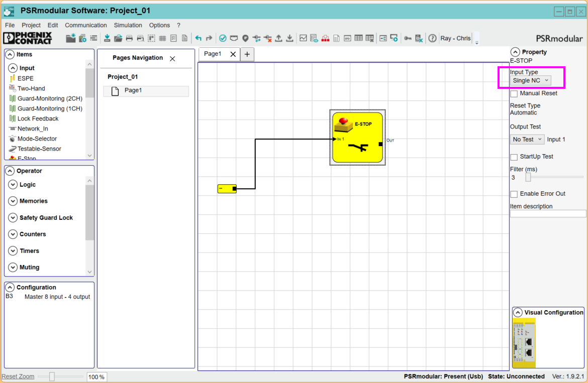Image resolution: width=588 pixels, height=383 pixels.
Task: Click the upload arrow toolbar icon
Action: (278, 38)
